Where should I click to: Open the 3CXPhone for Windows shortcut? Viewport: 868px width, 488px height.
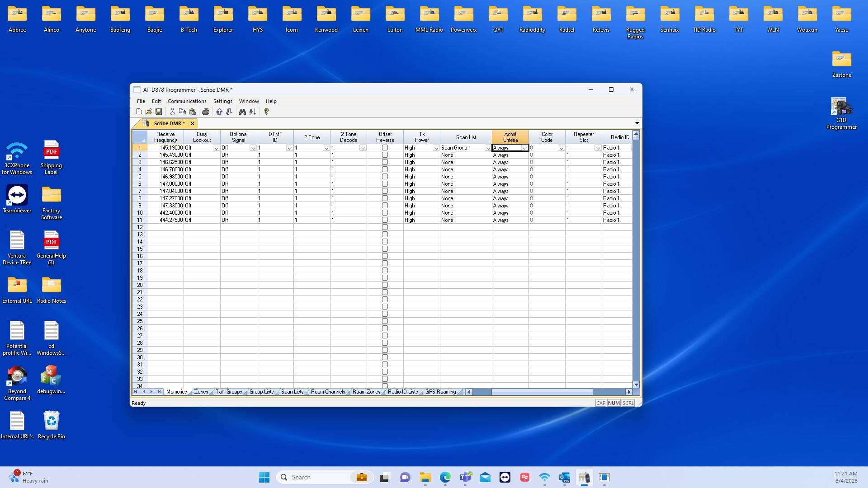[x=17, y=157]
